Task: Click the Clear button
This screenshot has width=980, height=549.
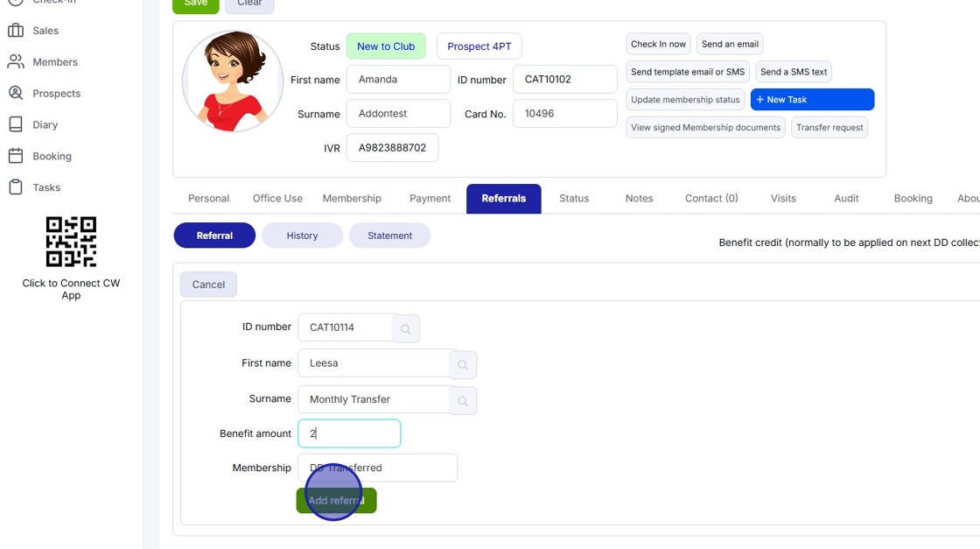Action: [x=249, y=5]
